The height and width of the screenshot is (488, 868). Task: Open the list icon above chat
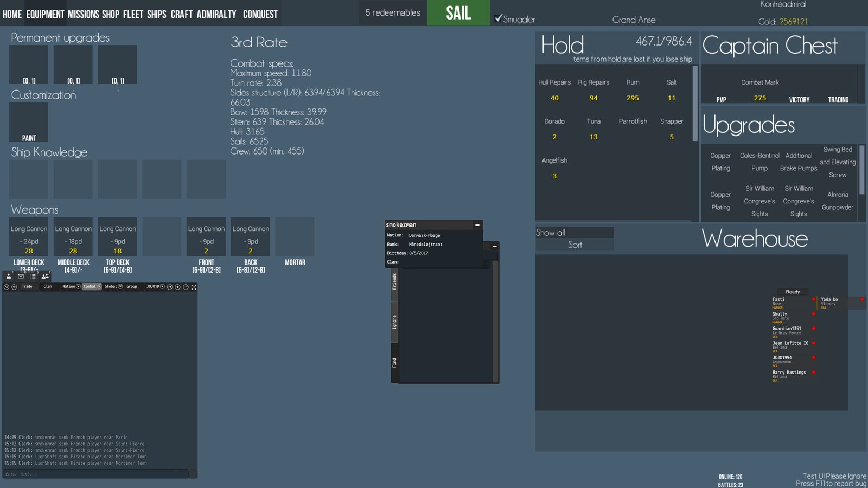tap(33, 277)
